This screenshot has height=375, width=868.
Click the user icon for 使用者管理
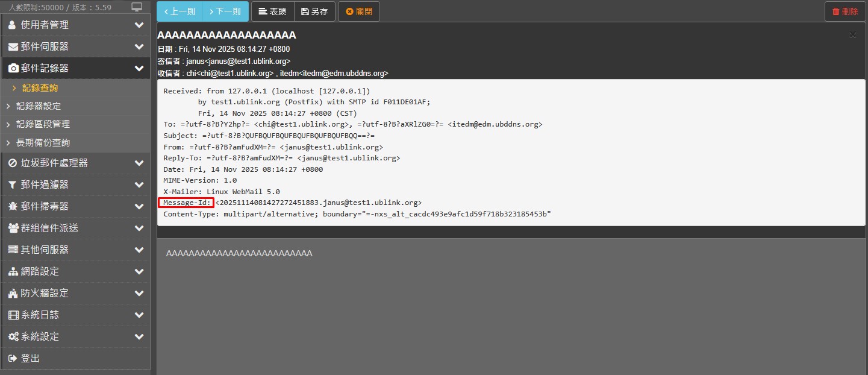point(13,25)
